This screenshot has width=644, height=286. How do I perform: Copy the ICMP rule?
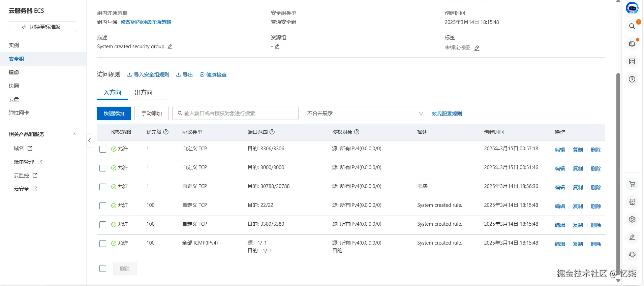click(578, 244)
